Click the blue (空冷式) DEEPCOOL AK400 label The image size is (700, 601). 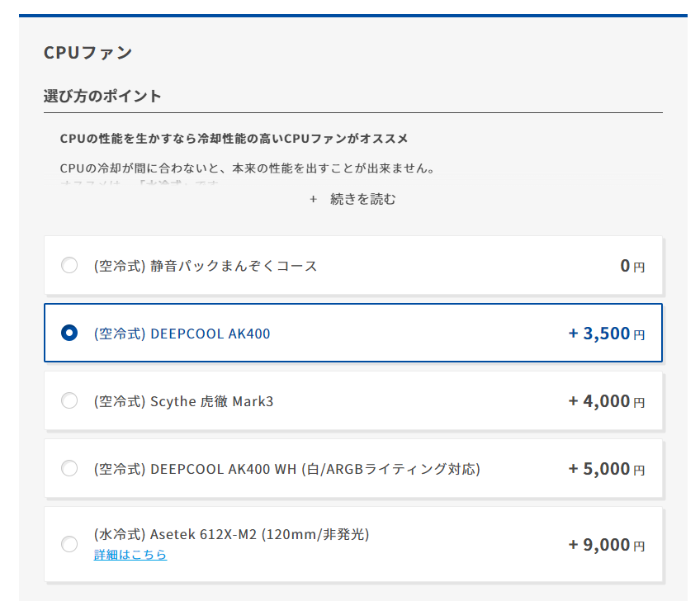click(x=182, y=334)
